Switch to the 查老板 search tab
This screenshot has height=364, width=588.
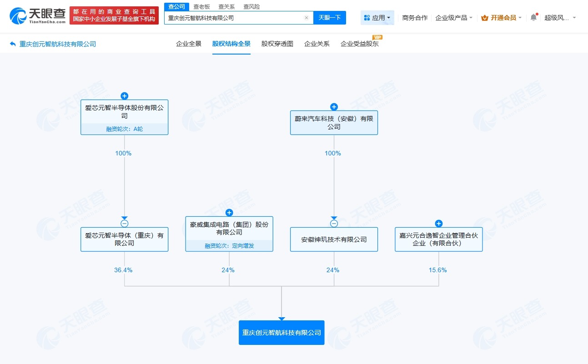[201, 6]
